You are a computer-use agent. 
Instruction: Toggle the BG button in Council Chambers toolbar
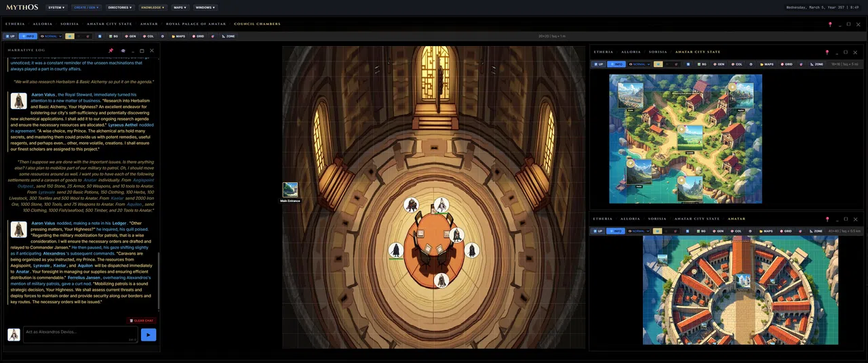(x=114, y=36)
